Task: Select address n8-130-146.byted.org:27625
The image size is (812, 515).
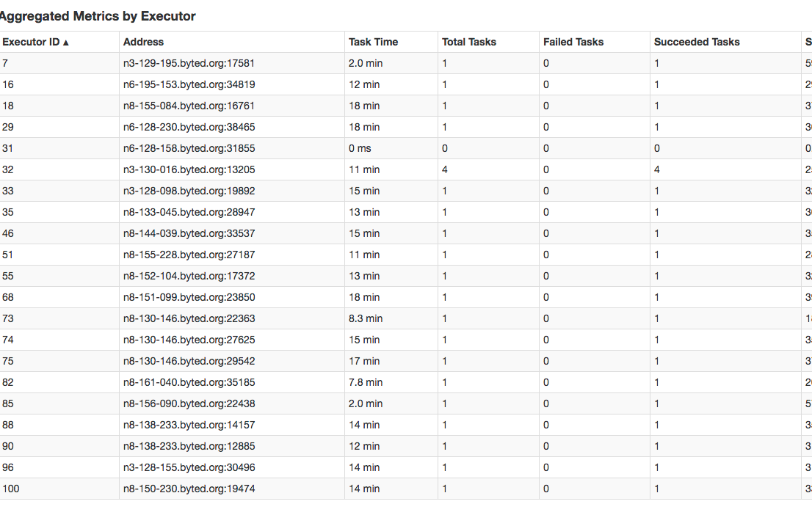Action: click(x=189, y=340)
